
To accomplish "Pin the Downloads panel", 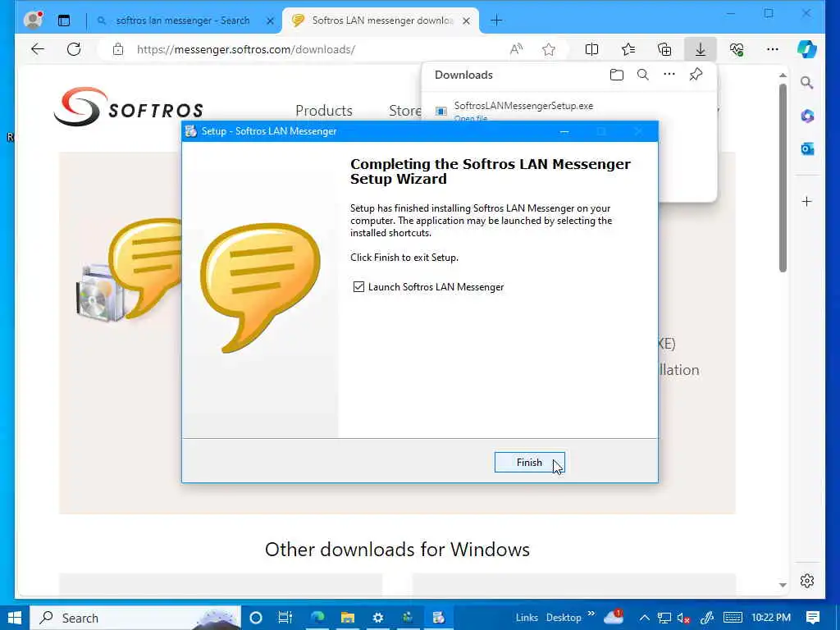I will [696, 75].
